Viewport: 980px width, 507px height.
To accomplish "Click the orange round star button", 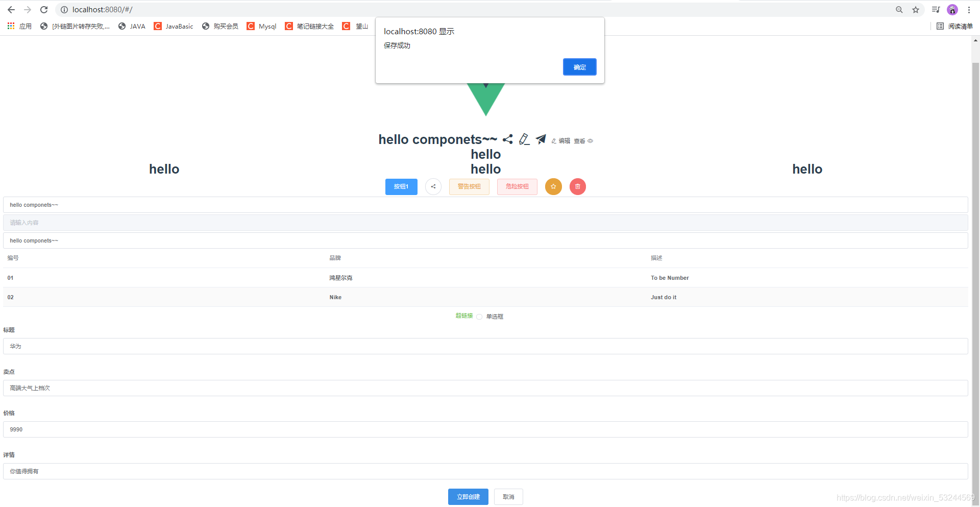I will pos(553,187).
